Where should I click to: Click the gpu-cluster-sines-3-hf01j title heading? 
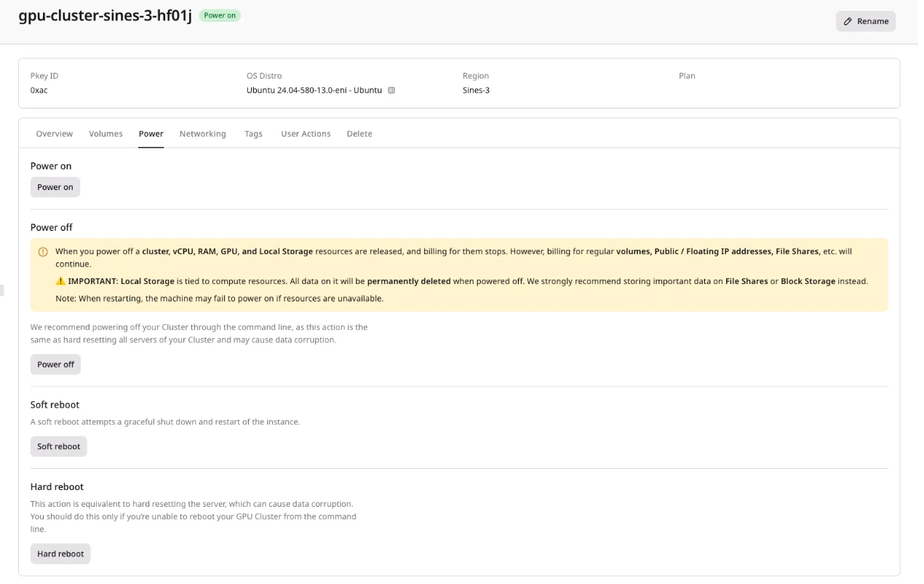pos(105,16)
